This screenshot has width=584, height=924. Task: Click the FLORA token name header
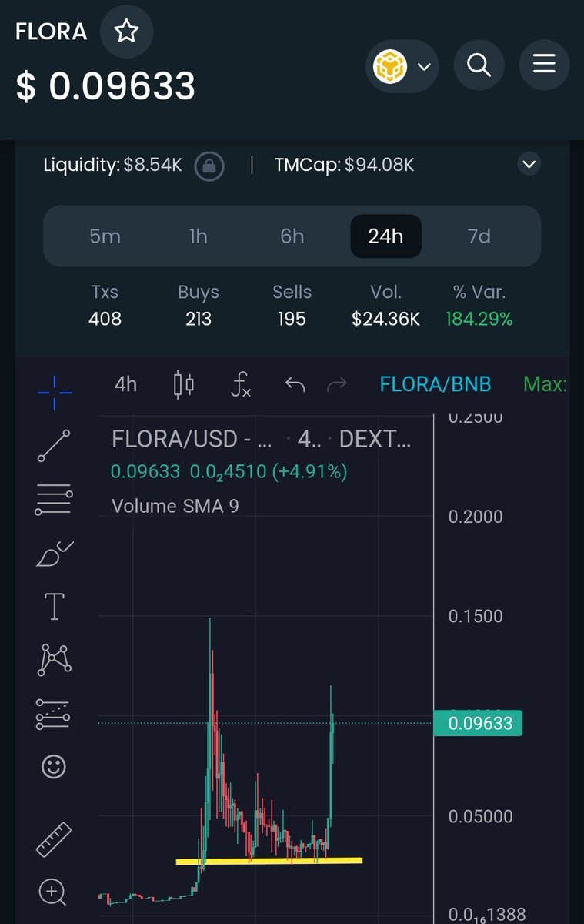click(x=52, y=32)
